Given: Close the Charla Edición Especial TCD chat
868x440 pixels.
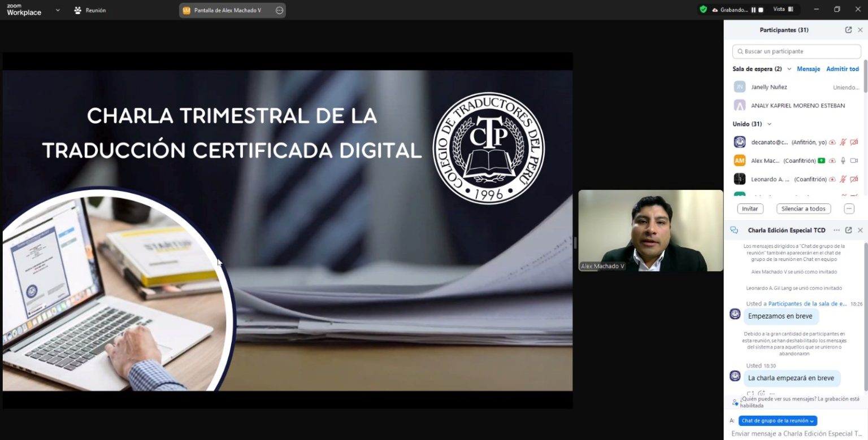Looking at the screenshot, I should (860, 230).
